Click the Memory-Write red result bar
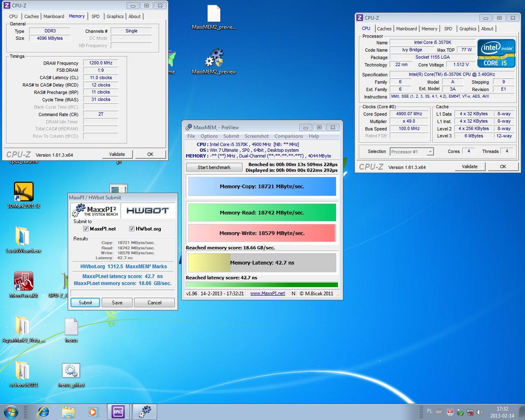This screenshot has width=525, height=420. tap(262, 233)
